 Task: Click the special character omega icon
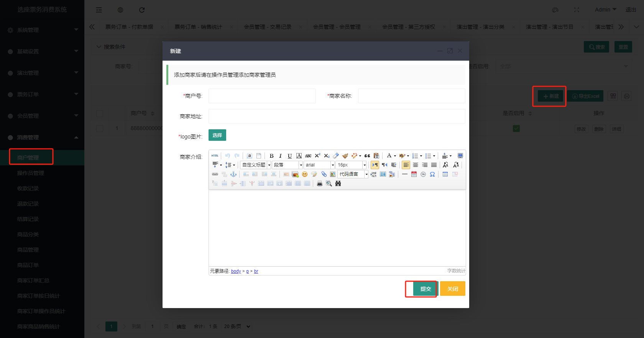[x=432, y=174]
